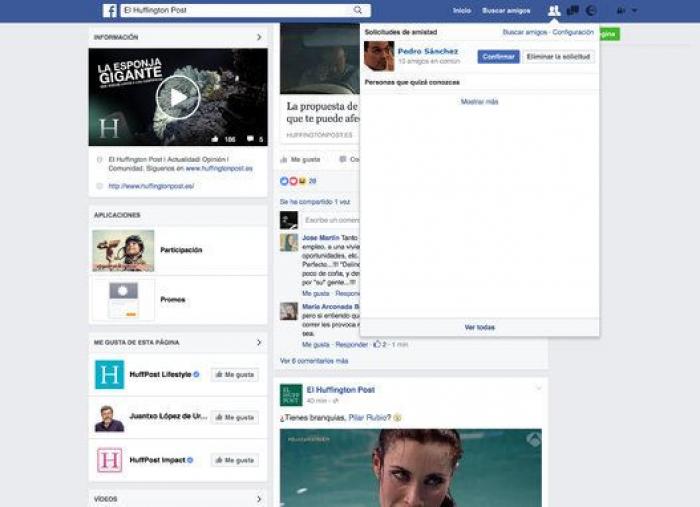
Task: Click Pedro Sánchez profile picture
Action: pyautogui.click(x=378, y=56)
